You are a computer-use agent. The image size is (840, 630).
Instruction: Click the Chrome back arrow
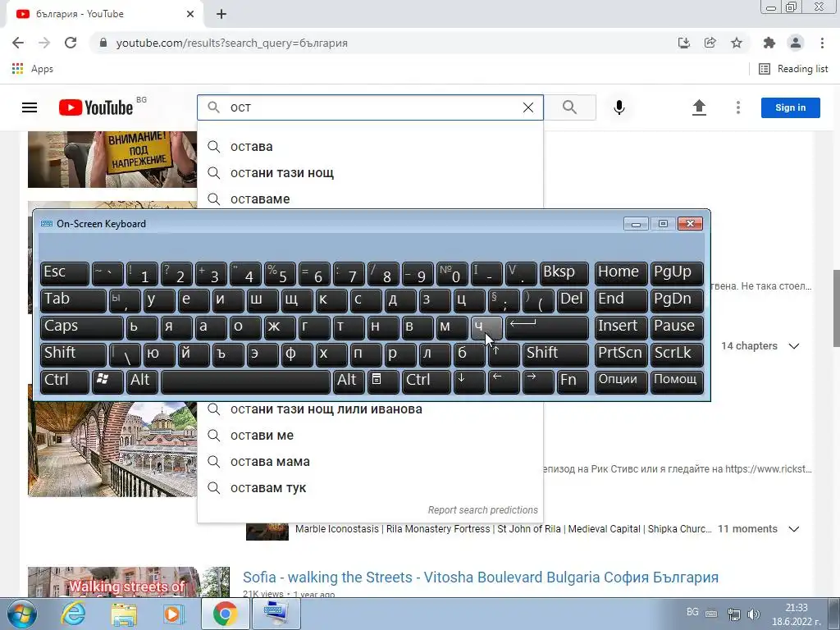click(18, 43)
